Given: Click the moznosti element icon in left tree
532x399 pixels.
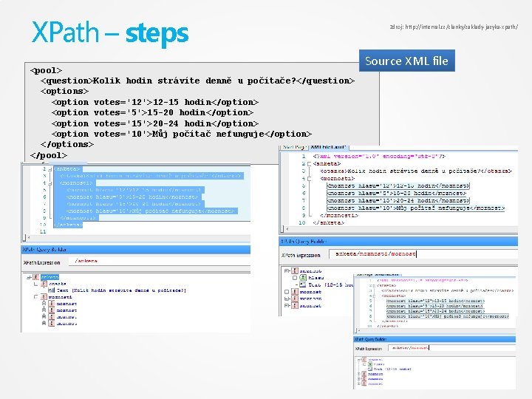Looking at the screenshot, I should (44, 297).
